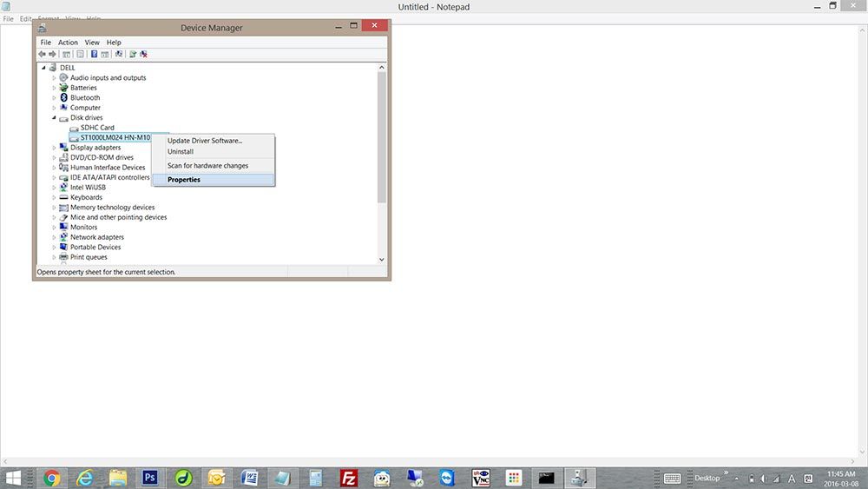The height and width of the screenshot is (489, 868).
Task: Click the blue Help icon in toolbar
Action: point(94,54)
